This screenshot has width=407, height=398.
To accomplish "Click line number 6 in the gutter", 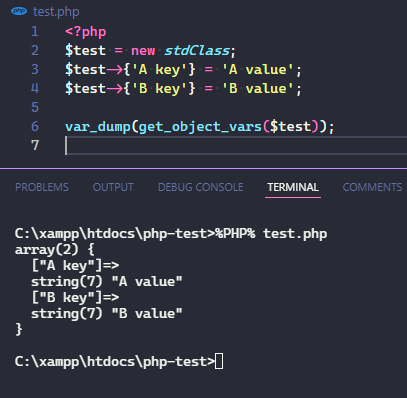I will pos(35,127).
